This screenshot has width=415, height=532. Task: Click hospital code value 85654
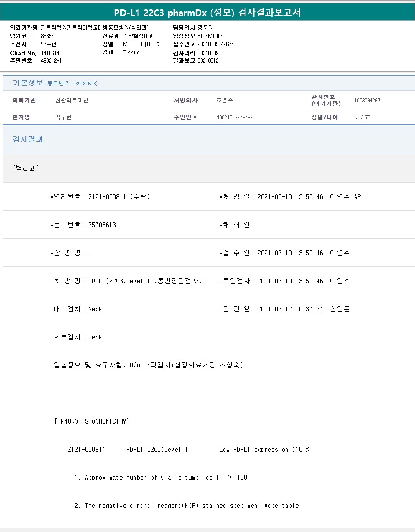[47, 36]
